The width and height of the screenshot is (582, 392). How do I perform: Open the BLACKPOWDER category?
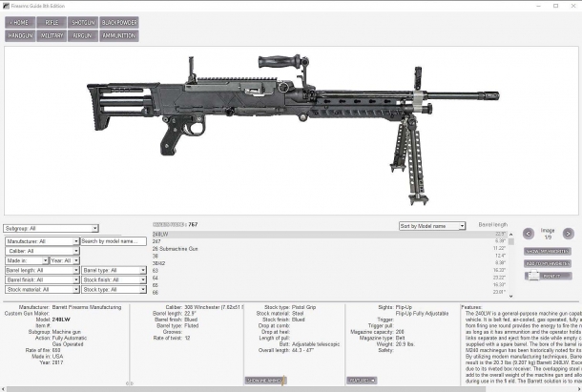[x=119, y=23]
